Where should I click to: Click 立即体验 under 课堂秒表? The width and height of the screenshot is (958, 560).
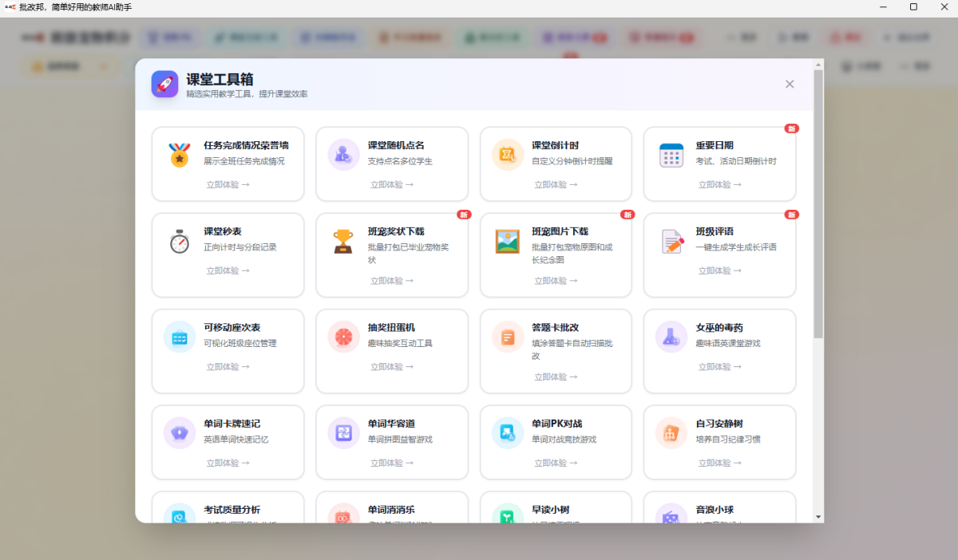coord(228,270)
